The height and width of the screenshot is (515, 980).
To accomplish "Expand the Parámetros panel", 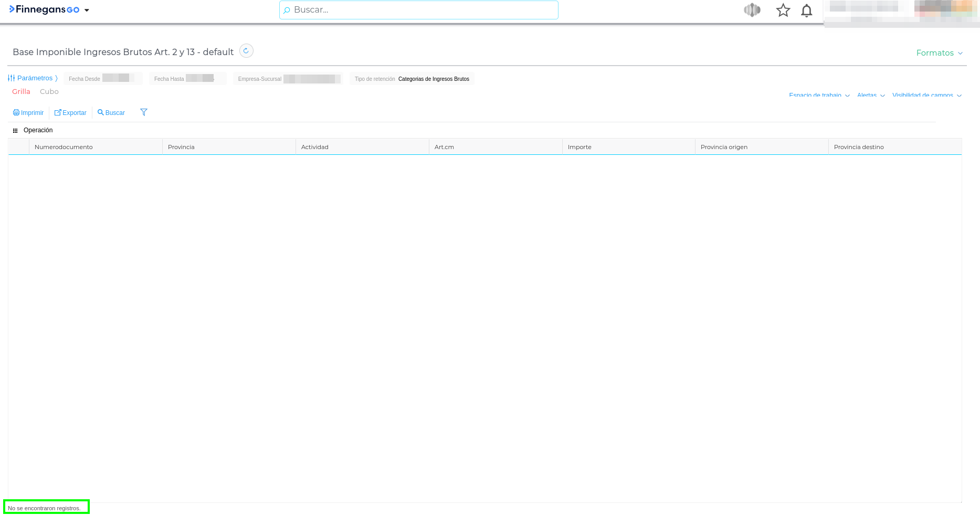I will coord(33,78).
